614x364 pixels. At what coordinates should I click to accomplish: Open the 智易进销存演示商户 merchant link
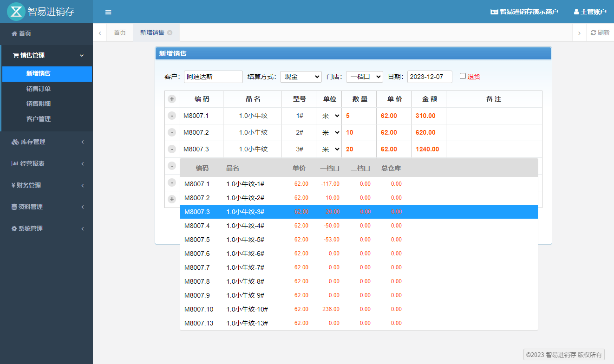tap(524, 12)
